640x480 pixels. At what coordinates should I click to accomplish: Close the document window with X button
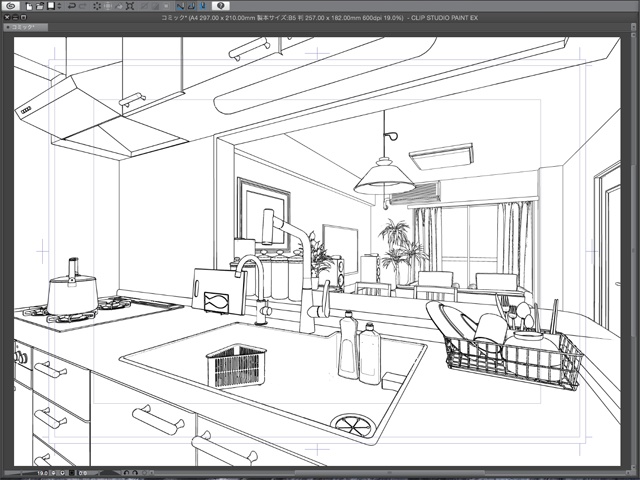tap(7, 18)
